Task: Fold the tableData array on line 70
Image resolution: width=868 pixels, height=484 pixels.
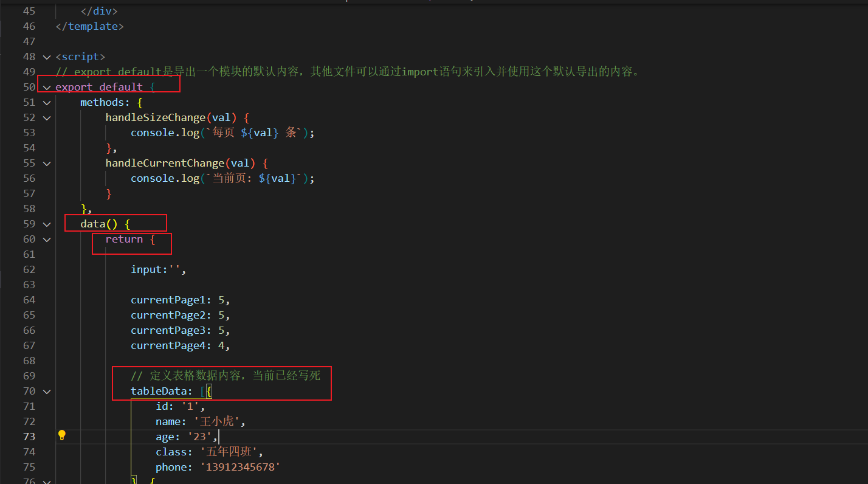Action: tap(47, 391)
